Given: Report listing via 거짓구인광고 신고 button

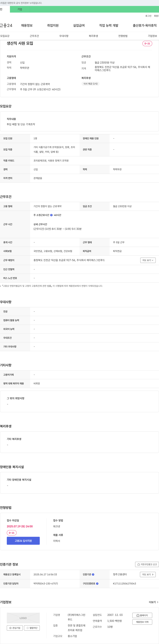Looking at the screenshot, I should tap(147, 564).
